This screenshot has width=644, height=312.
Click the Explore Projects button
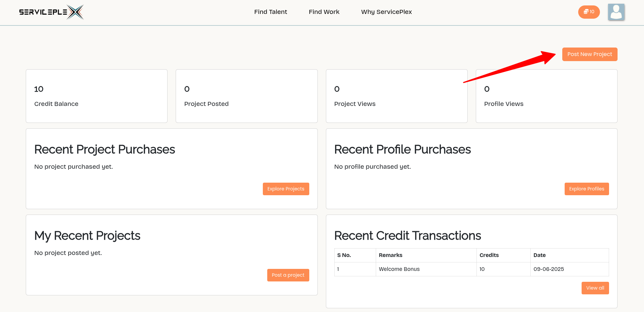click(286, 189)
